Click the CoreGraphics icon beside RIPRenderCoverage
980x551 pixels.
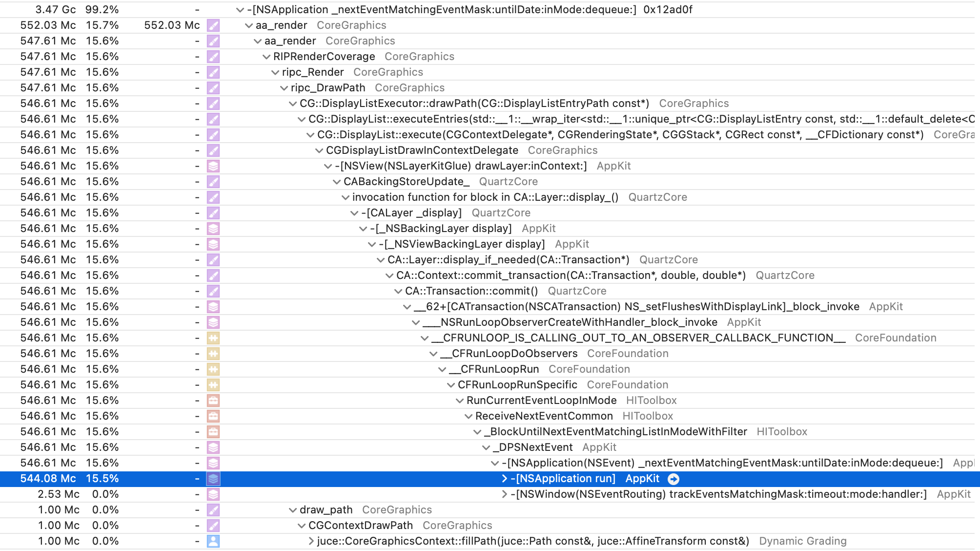pos(213,57)
